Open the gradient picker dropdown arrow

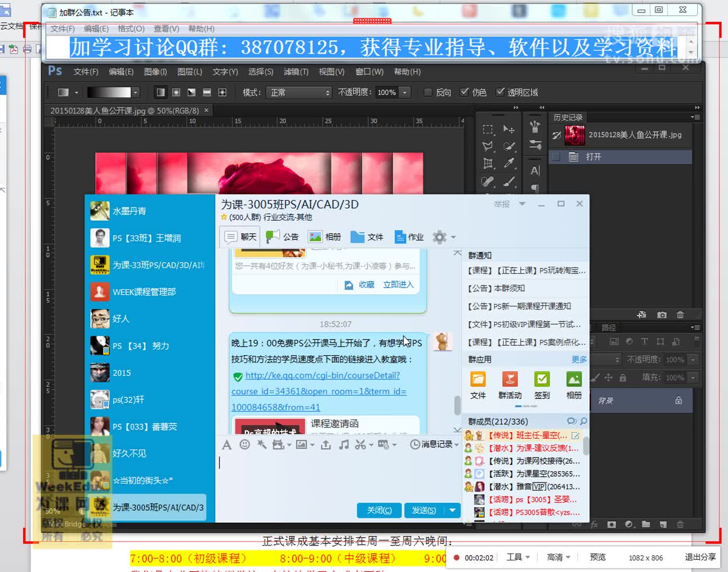pyautogui.click(x=136, y=92)
